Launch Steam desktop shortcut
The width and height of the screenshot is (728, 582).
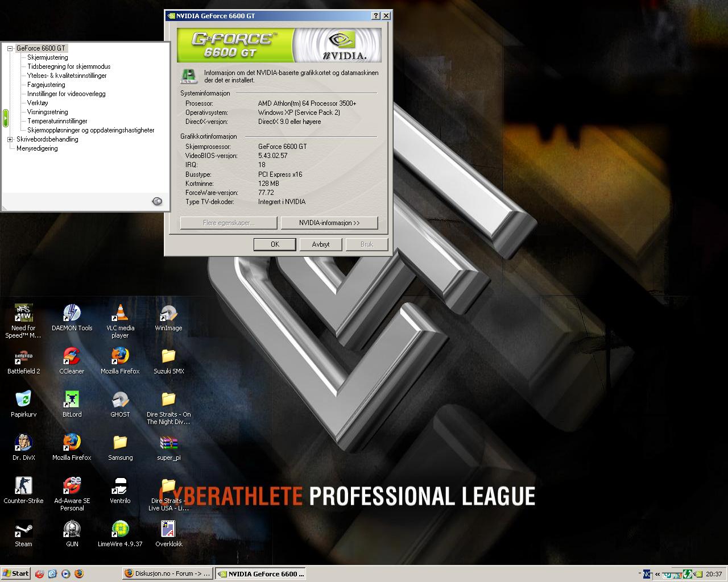point(23,533)
